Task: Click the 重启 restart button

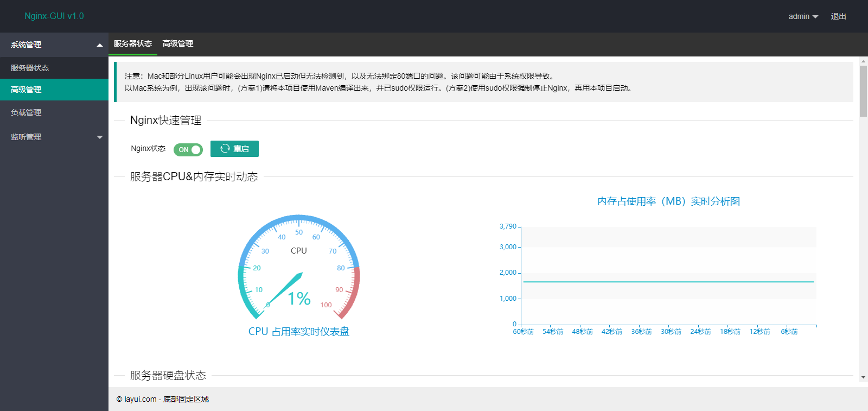Action: point(234,149)
